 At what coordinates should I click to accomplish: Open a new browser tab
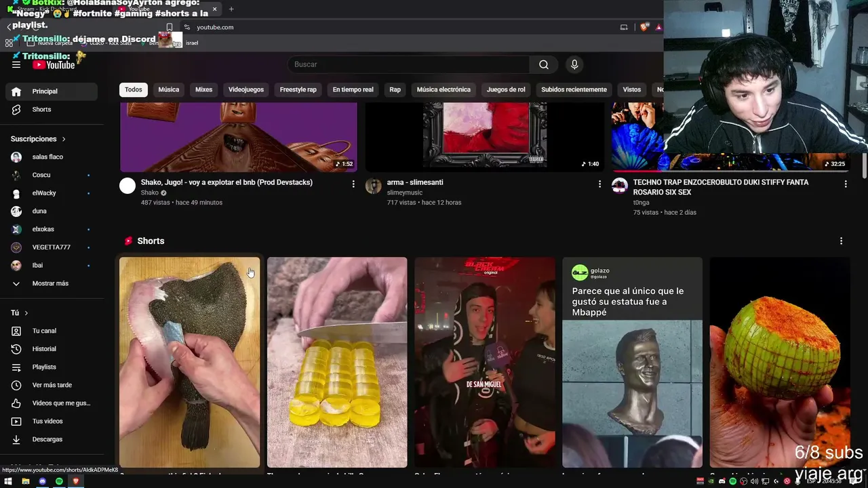[231, 9]
